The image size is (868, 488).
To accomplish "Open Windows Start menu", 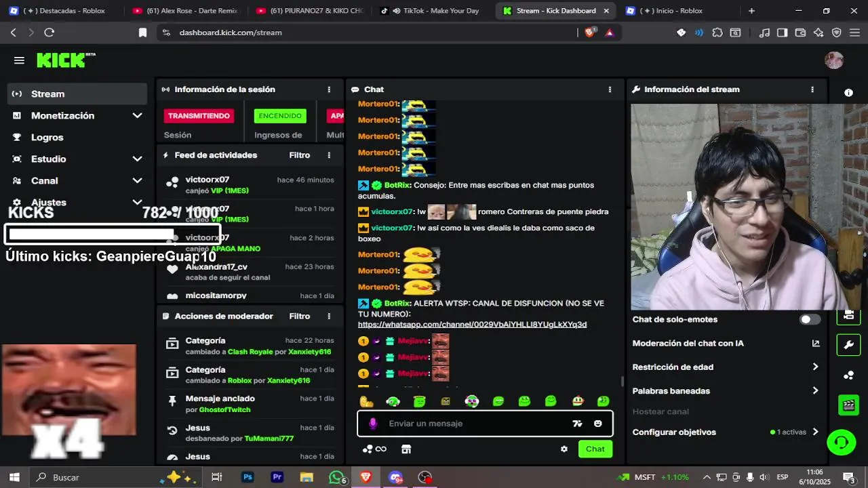I will (14, 477).
